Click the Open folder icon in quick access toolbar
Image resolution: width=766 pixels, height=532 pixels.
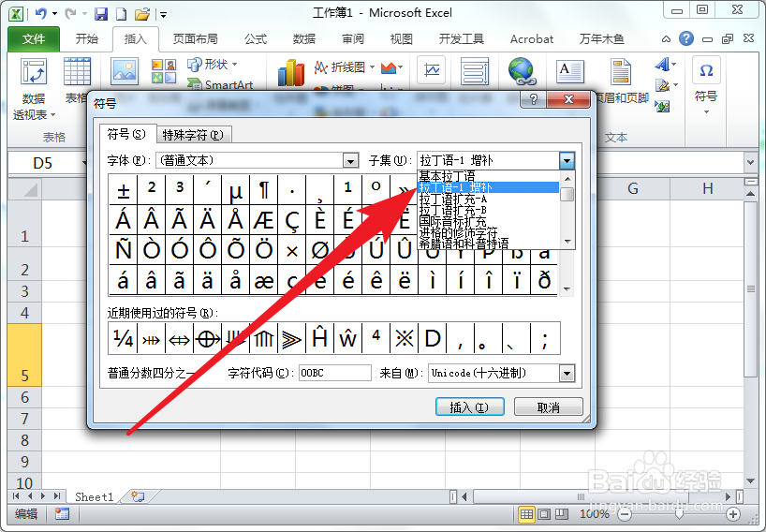[x=142, y=14]
